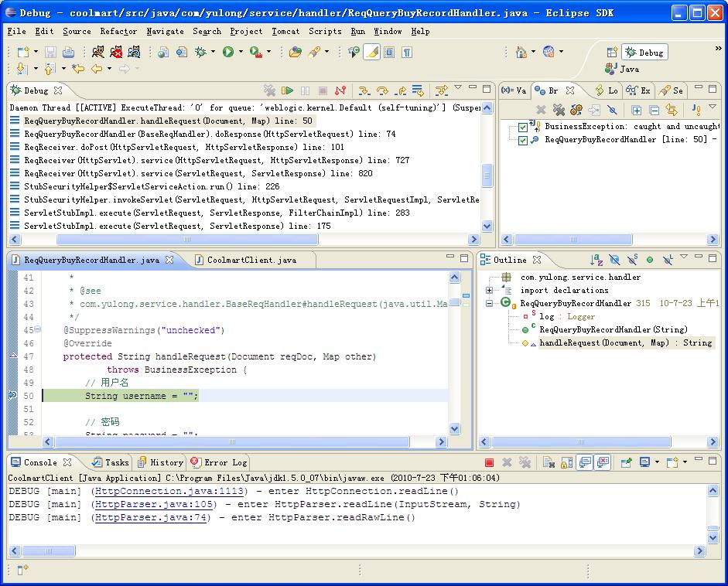This screenshot has width=728, height=586.
Task: Expand the import declarations node
Action: tap(489, 291)
